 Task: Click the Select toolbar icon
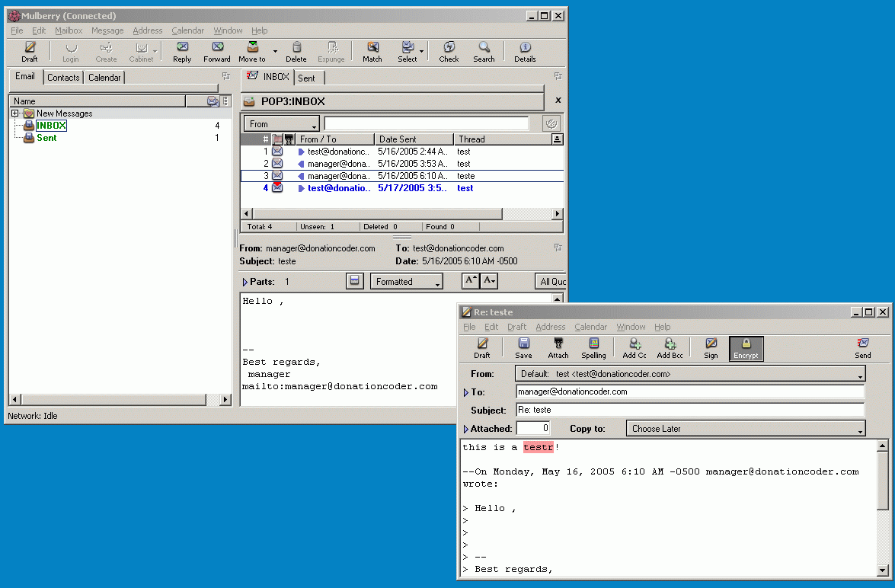pyautogui.click(x=407, y=51)
